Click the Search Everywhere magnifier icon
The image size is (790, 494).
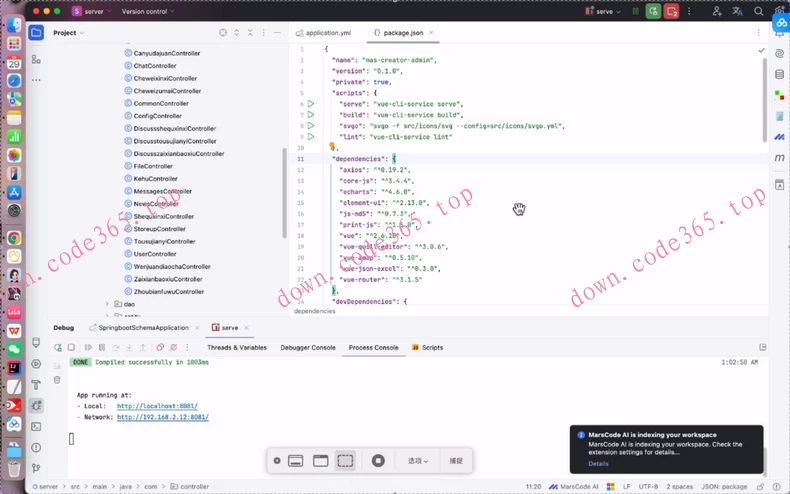tap(758, 11)
